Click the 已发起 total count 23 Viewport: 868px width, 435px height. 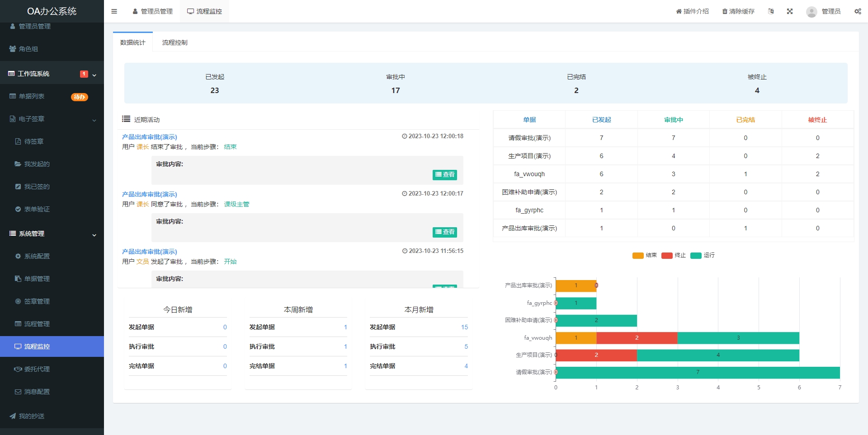click(x=215, y=90)
